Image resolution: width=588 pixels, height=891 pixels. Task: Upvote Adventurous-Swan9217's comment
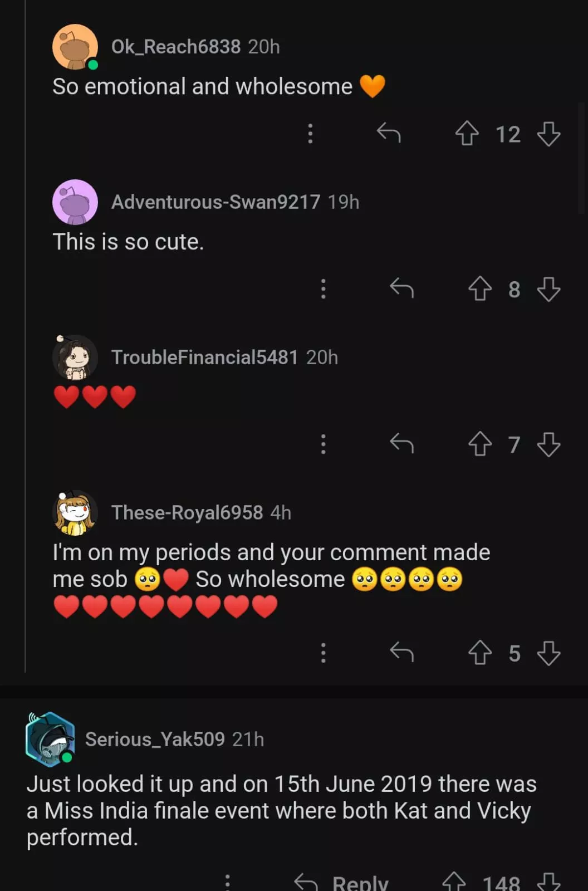pos(479,289)
